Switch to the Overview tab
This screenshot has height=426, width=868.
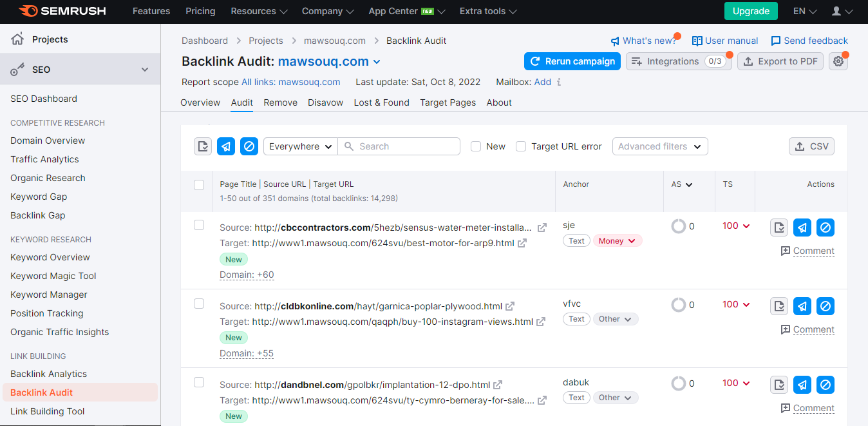tap(200, 102)
